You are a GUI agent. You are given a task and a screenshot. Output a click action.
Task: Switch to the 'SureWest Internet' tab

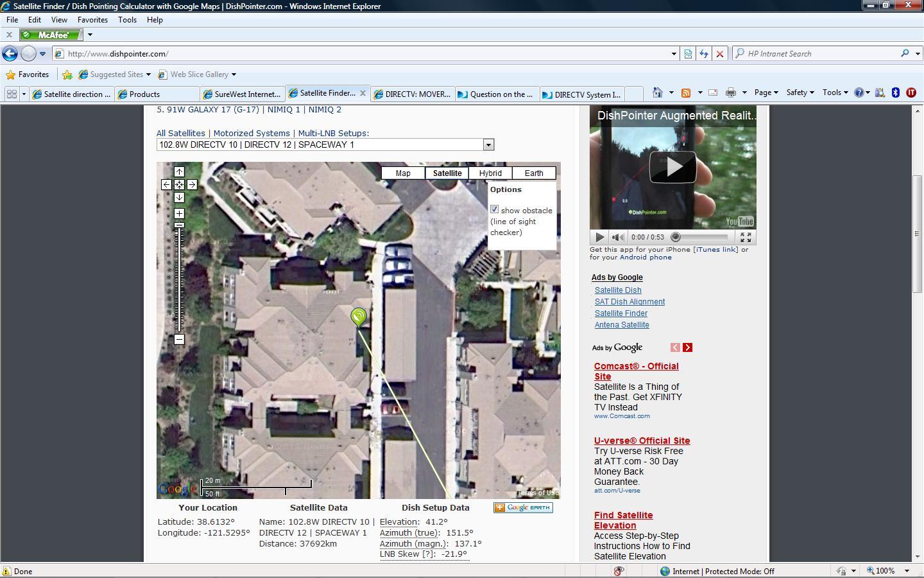(243, 94)
